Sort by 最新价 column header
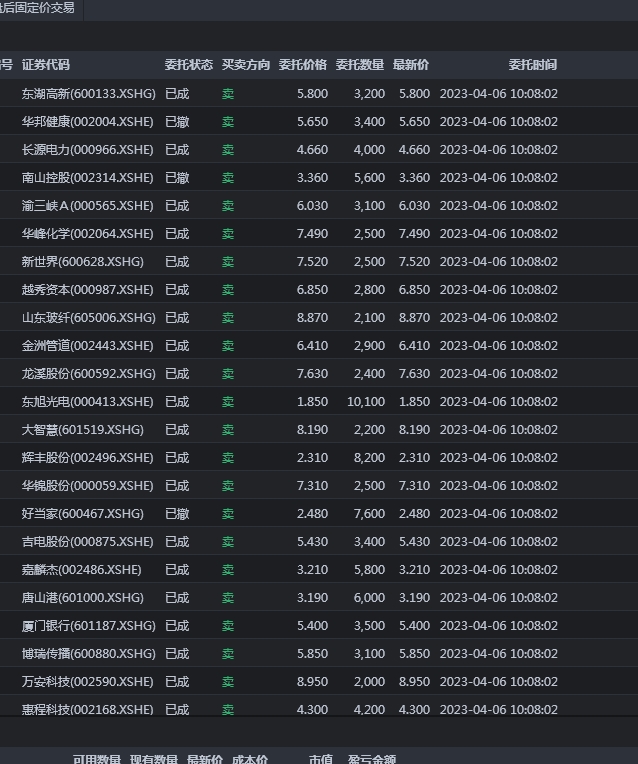 tap(411, 65)
